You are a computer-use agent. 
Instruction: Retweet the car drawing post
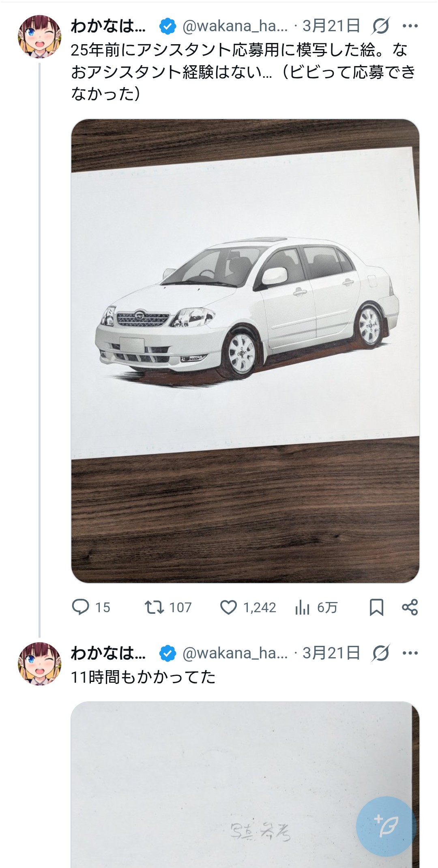click(x=155, y=607)
